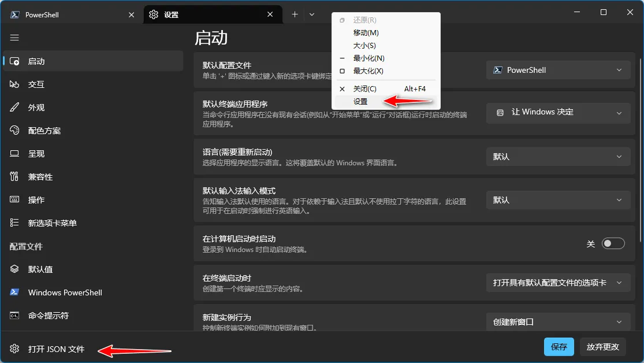Enable 在计算机启动时启动 toggle
Viewport: 644px width, 363px height.
[x=613, y=243]
